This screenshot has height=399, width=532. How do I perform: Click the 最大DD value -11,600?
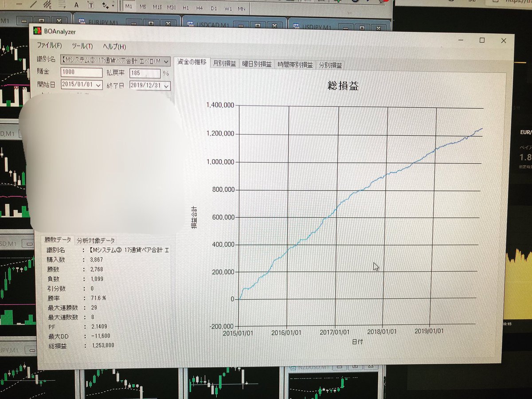[x=100, y=336]
